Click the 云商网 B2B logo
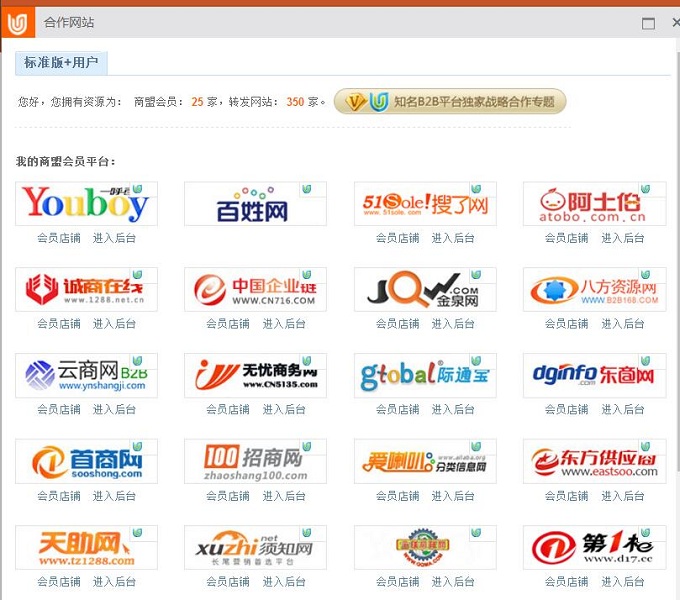Image resolution: width=680 pixels, height=600 pixels. point(86,376)
